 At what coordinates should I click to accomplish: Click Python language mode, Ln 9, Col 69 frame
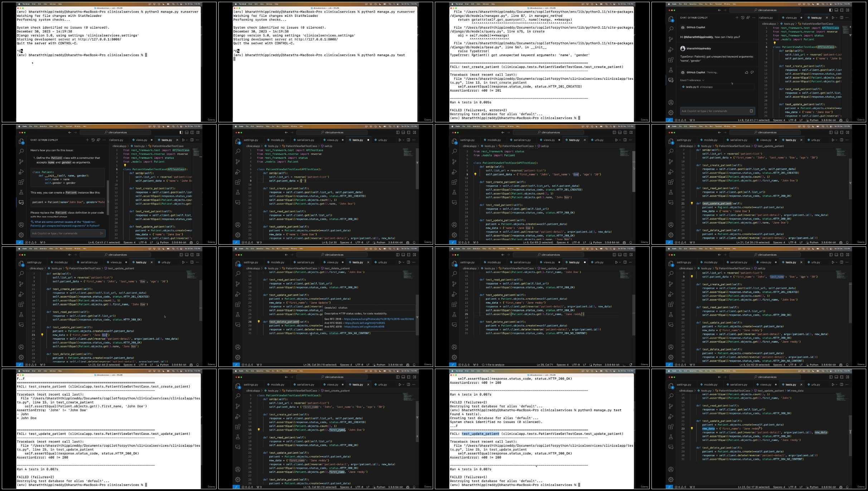pyautogui.click(x=597, y=242)
